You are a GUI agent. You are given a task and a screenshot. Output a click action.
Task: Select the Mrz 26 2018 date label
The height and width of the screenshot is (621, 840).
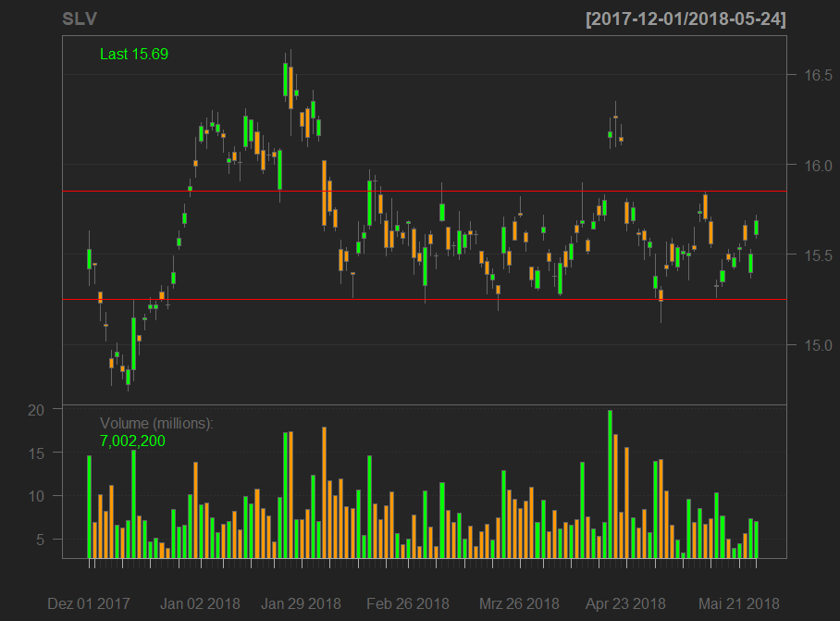[x=518, y=603]
